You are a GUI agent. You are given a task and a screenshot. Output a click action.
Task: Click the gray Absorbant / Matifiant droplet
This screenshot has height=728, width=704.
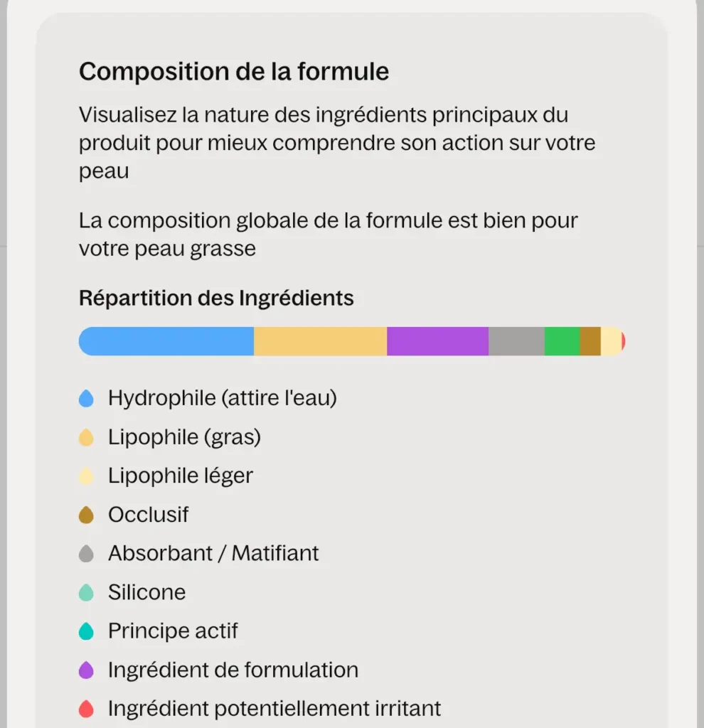click(x=86, y=553)
